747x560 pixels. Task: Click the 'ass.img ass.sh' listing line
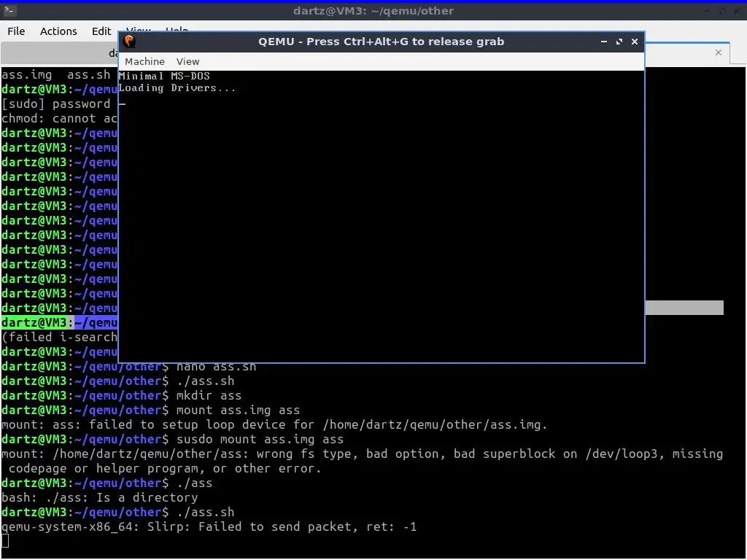(x=55, y=75)
